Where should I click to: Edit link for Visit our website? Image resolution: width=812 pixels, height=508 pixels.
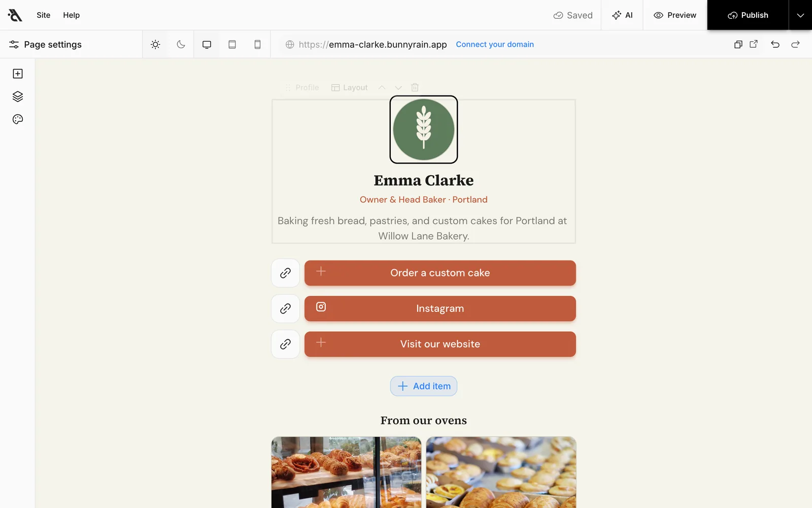(285, 344)
